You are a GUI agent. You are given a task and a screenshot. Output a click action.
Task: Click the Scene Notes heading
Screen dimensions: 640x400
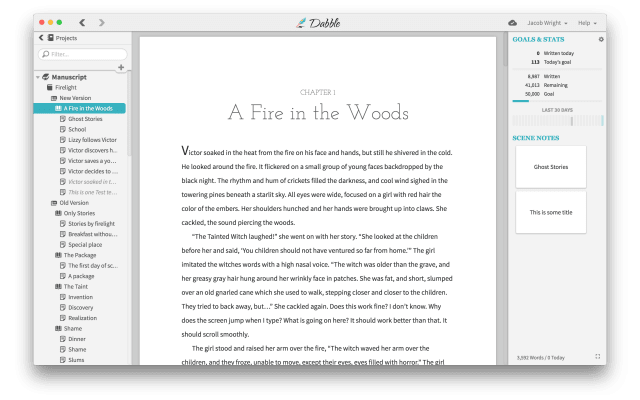(x=536, y=138)
